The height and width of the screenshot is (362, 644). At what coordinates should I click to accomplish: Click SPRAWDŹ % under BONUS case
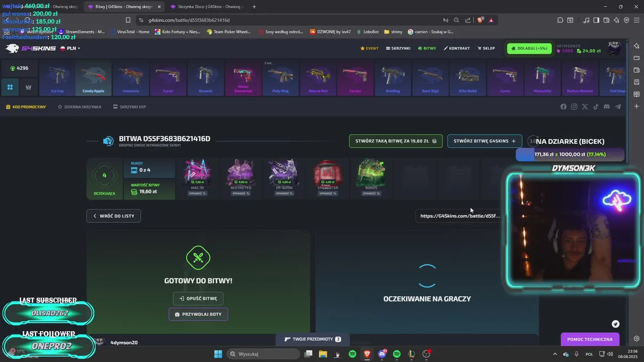(371, 193)
